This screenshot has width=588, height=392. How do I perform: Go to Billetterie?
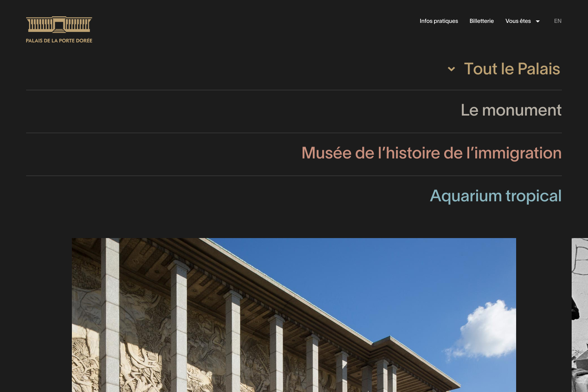(481, 21)
